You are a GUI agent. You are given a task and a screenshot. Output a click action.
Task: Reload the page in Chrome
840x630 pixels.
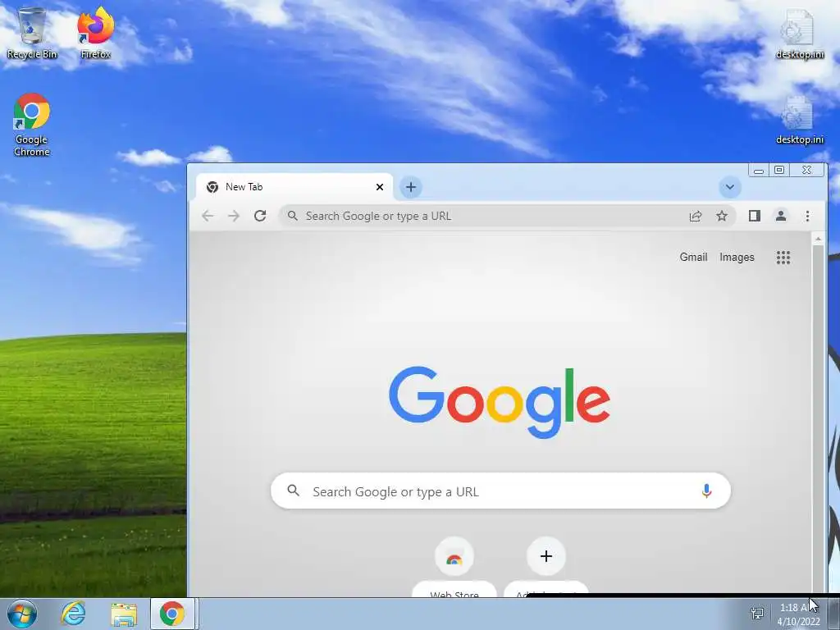coord(260,216)
